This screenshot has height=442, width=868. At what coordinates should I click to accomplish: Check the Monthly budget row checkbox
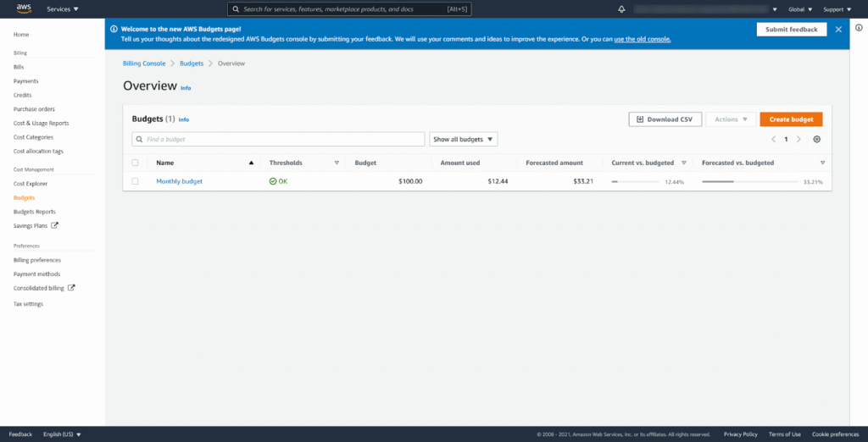pos(135,181)
